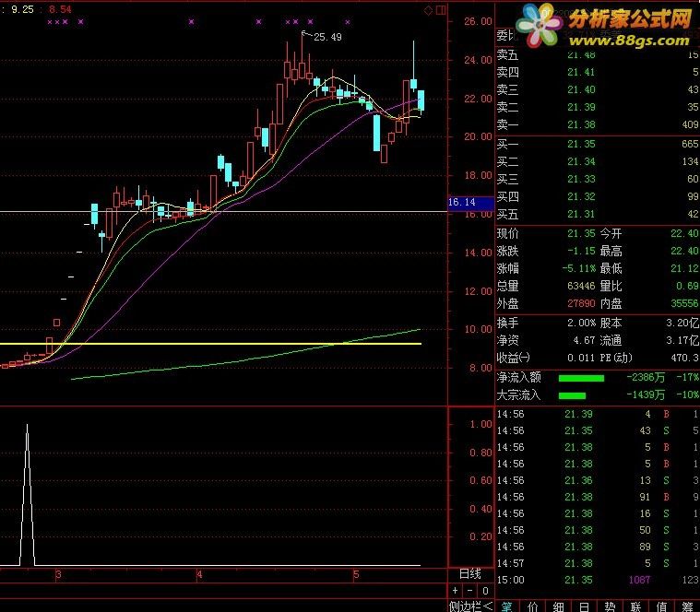Click the split-window rectangle icon beside the diamond
700x612 pixels.
[441, 10]
